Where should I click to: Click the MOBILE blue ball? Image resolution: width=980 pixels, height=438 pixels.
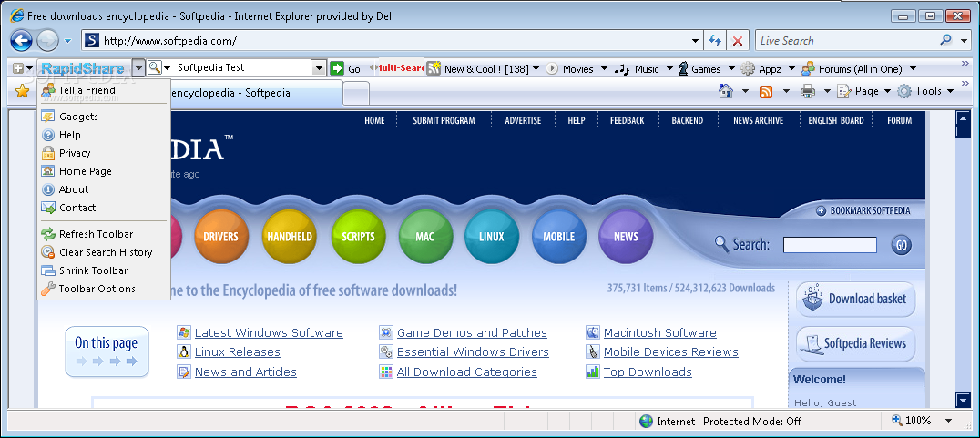point(558,237)
